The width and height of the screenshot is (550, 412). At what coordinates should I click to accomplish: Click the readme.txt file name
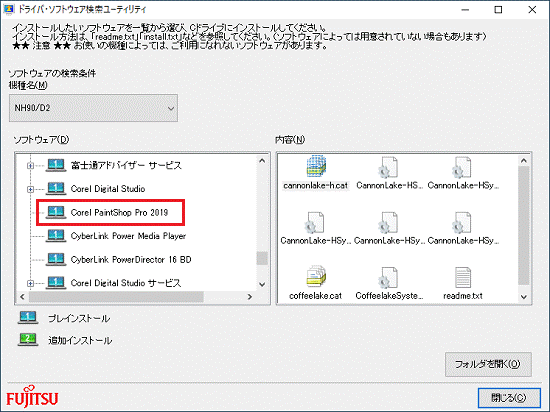coord(463,296)
